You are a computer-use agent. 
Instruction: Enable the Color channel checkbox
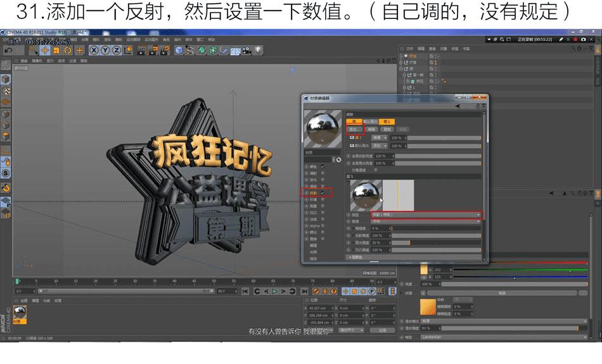click(x=323, y=166)
